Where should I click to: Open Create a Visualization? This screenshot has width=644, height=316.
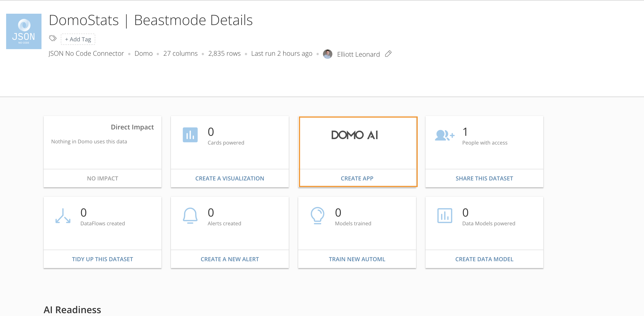click(230, 178)
